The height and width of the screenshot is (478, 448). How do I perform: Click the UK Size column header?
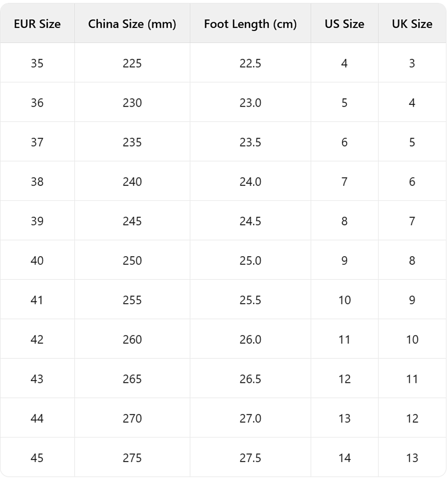pyautogui.click(x=412, y=24)
